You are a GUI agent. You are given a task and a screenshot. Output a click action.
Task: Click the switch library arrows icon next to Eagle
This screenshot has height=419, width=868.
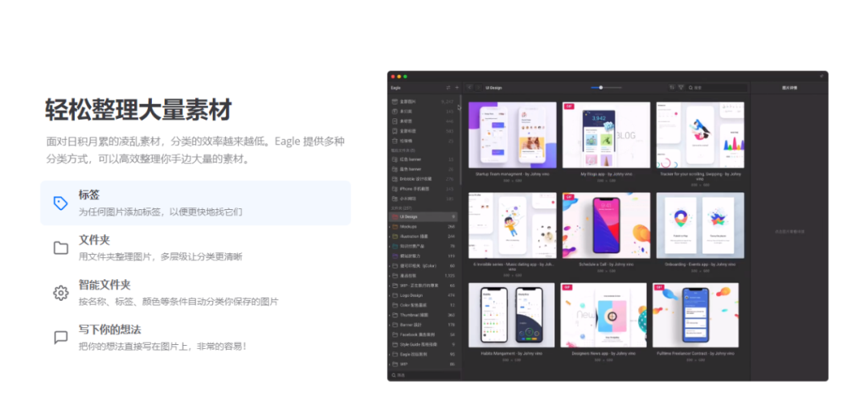pos(448,88)
